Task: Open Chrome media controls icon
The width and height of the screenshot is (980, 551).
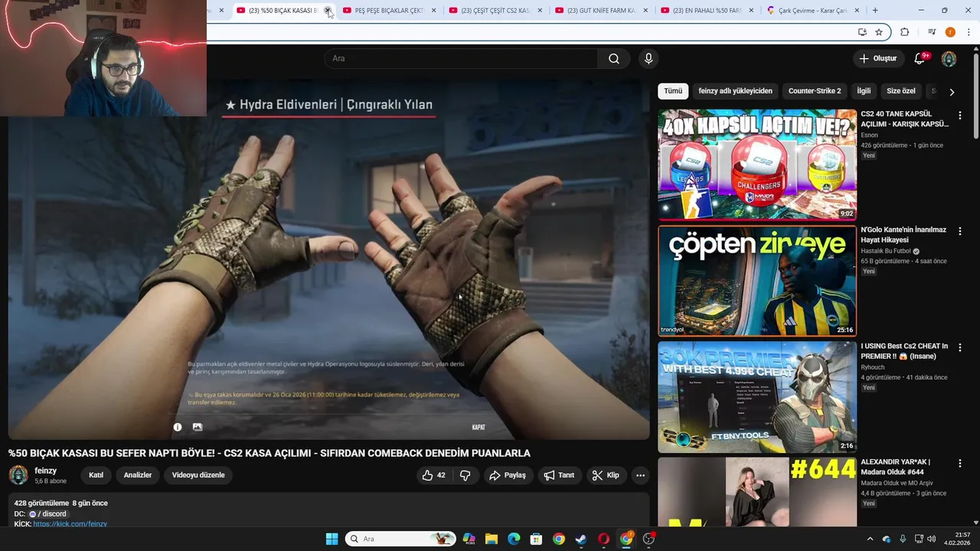Action: (932, 32)
